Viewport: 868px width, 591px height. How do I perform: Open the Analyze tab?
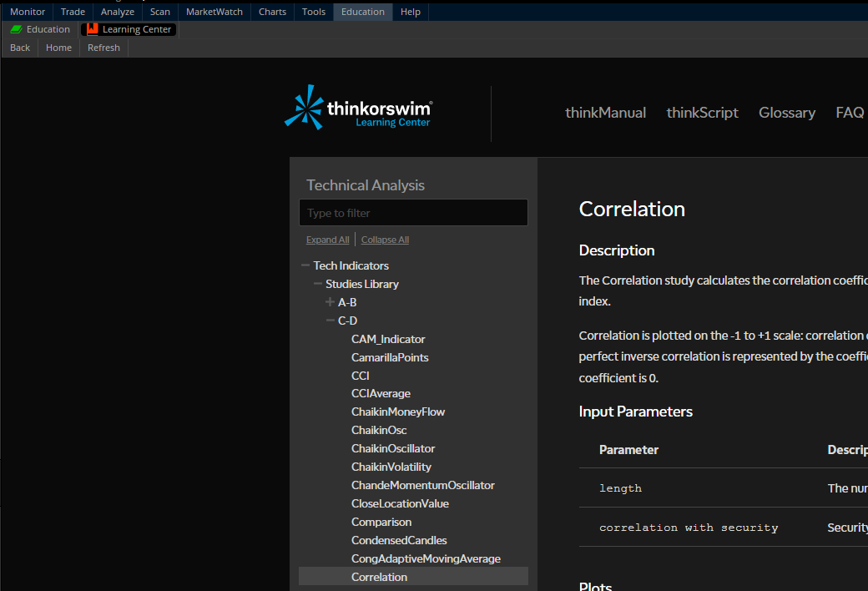pyautogui.click(x=117, y=12)
